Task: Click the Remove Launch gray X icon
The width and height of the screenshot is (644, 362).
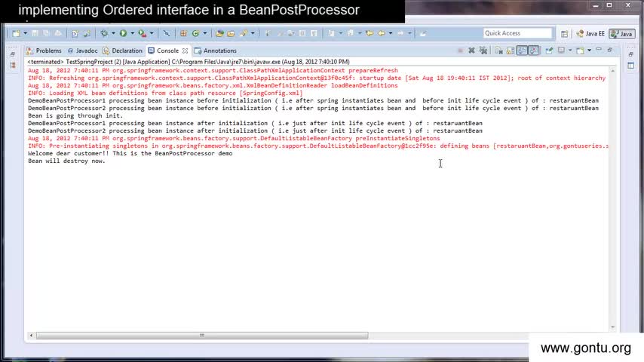Action: [471, 51]
